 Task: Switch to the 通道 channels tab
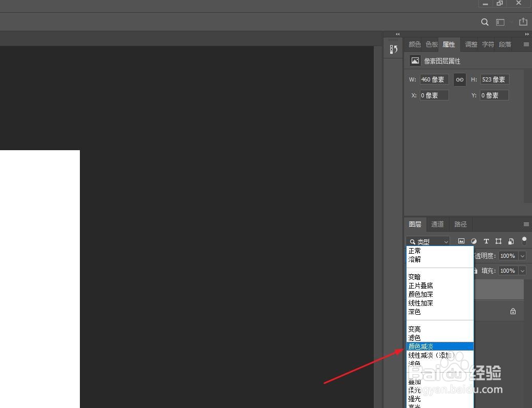point(437,224)
